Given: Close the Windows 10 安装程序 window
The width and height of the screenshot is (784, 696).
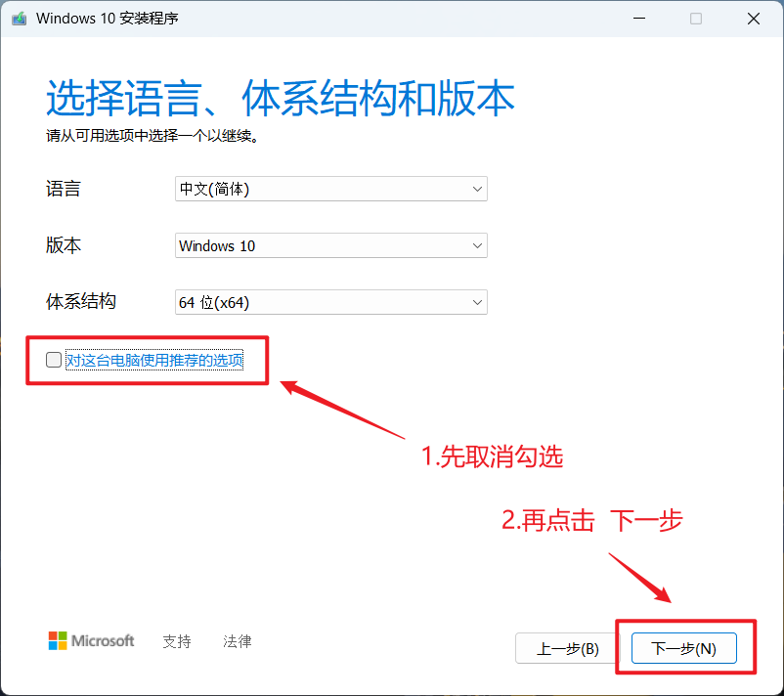Looking at the screenshot, I should [754, 19].
